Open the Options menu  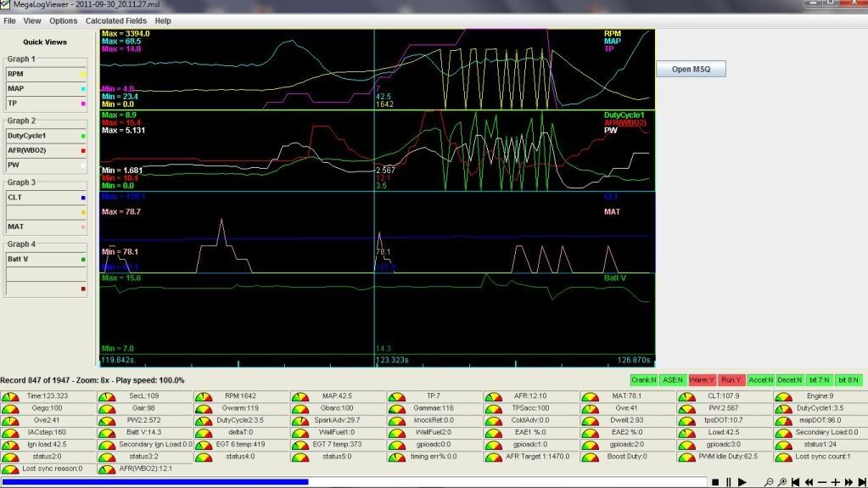coord(63,21)
